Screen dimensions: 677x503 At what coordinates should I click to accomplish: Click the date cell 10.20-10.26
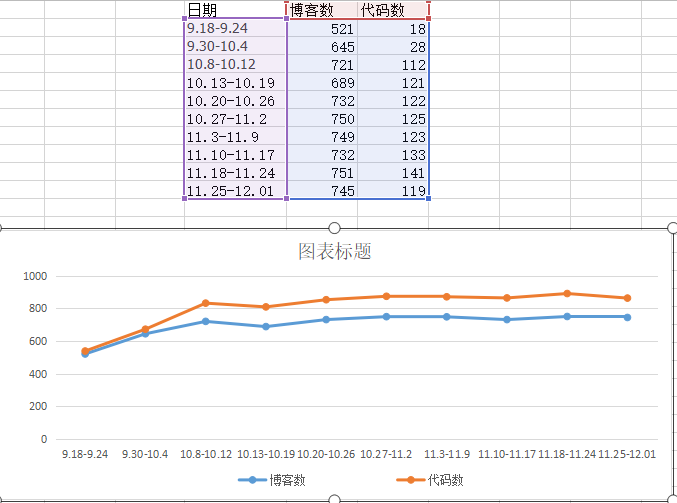235,100
